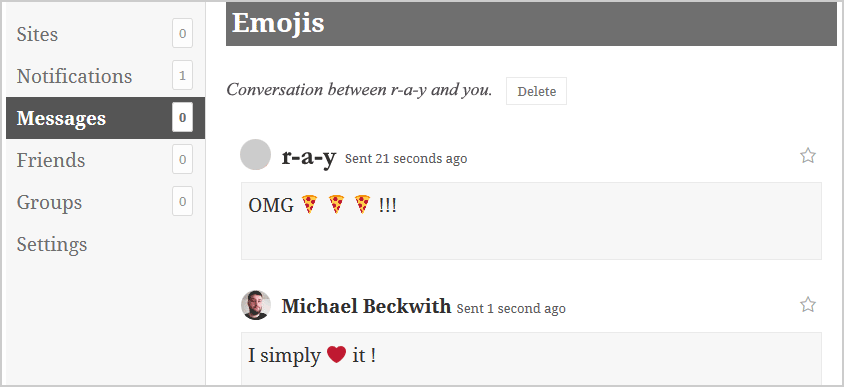Click the Messages count badge
844x387 pixels.
[182, 117]
